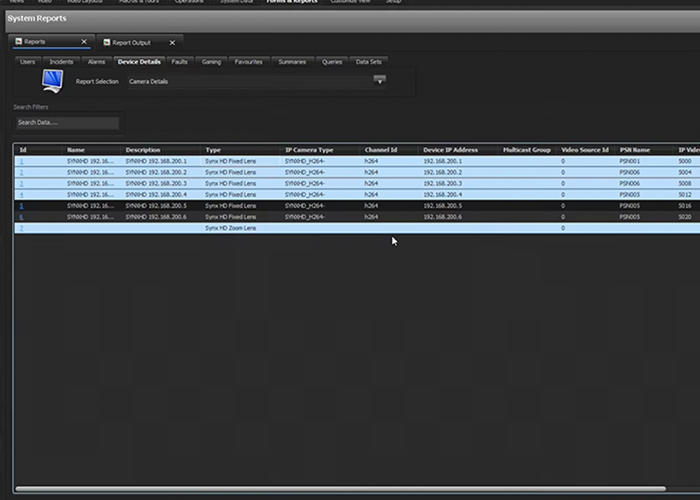The height and width of the screenshot is (500, 700).
Task: Open the Summaries report tab
Action: pyautogui.click(x=292, y=62)
